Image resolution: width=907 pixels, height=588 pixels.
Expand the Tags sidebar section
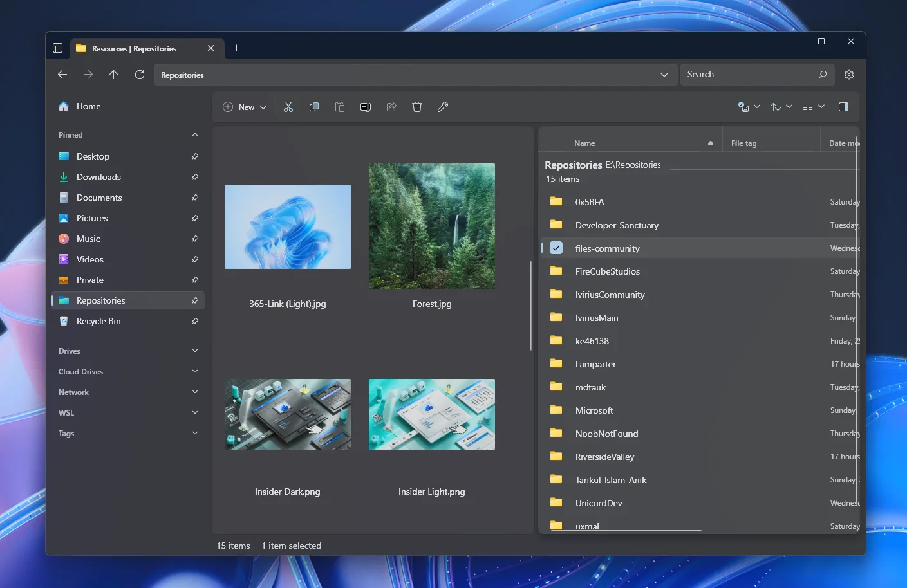(195, 434)
